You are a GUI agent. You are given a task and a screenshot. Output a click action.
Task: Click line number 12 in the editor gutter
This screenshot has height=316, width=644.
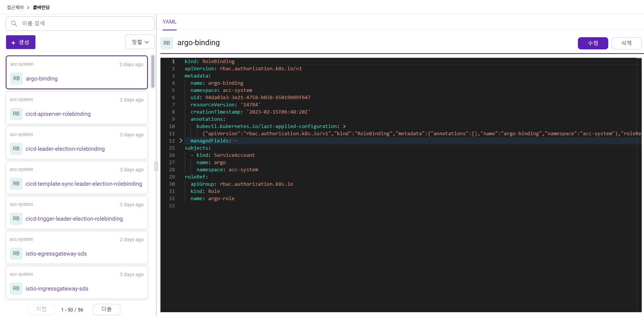click(x=172, y=141)
